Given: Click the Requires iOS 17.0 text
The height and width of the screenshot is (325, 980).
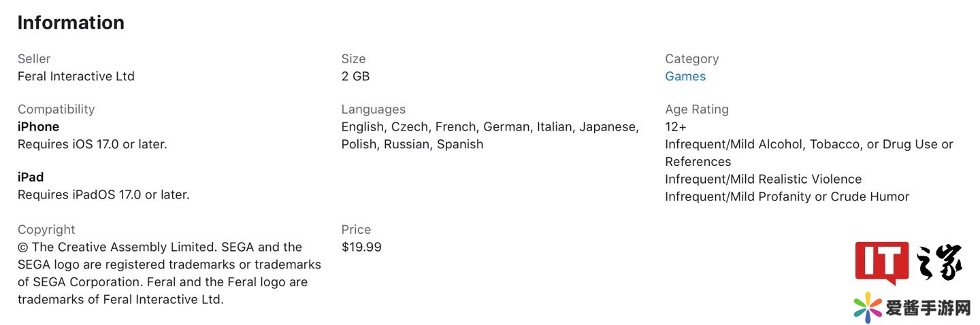Looking at the screenshot, I should pos(92,144).
